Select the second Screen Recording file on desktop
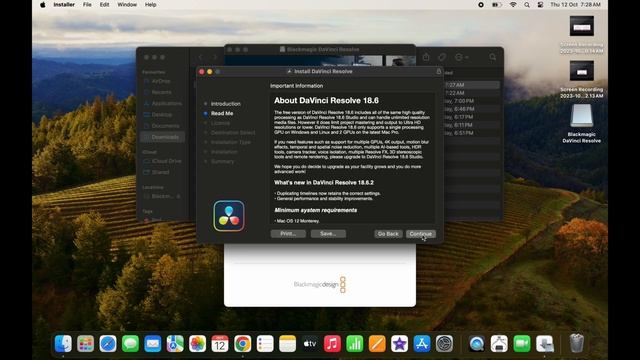 (x=582, y=71)
